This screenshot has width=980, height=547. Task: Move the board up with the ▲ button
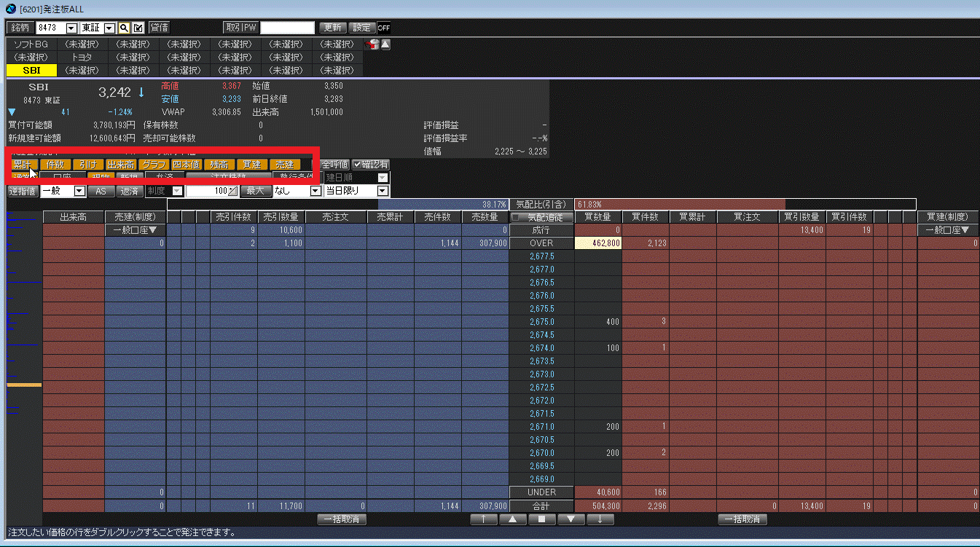(513, 519)
